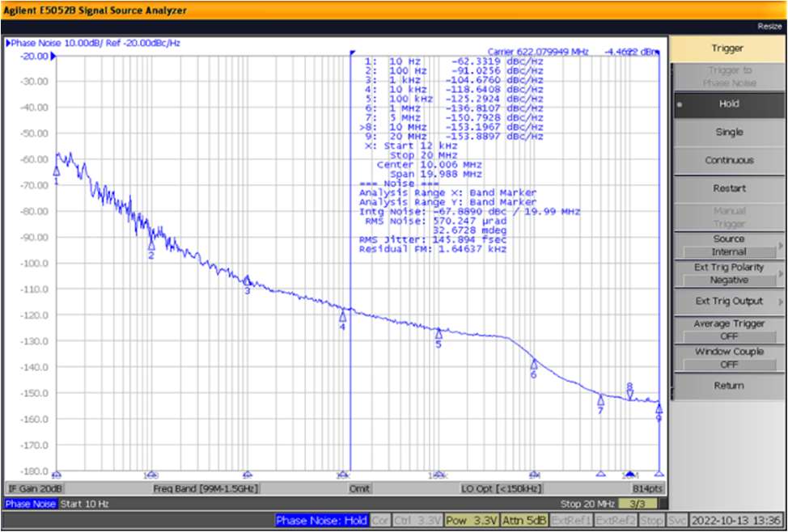Click marker 1 triangle at 10 Hz

pos(57,171)
